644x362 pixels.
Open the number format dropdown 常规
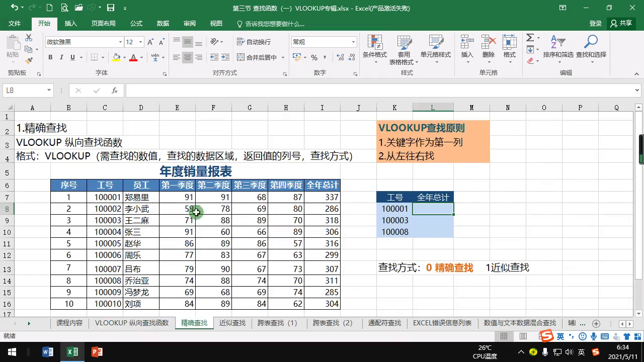pos(354,42)
